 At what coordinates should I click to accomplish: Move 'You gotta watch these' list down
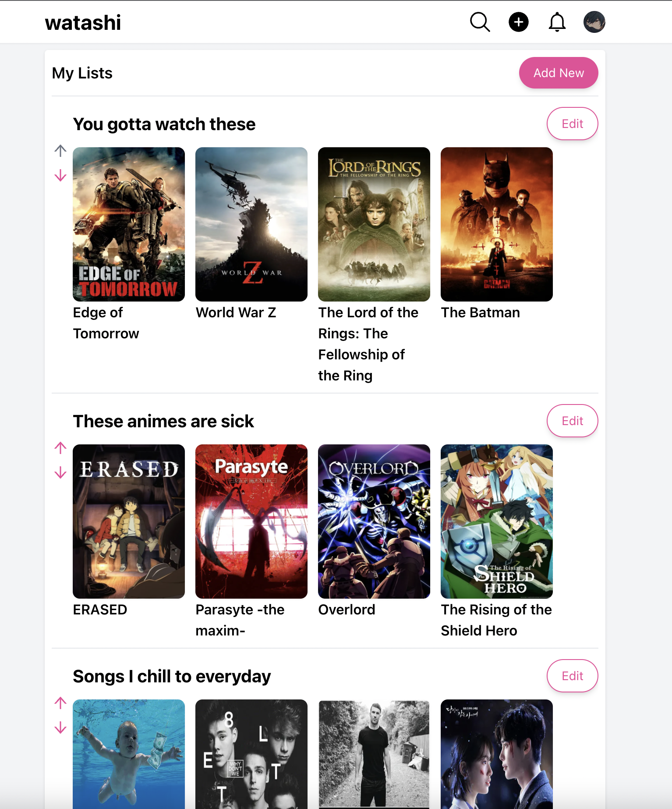pyautogui.click(x=60, y=175)
